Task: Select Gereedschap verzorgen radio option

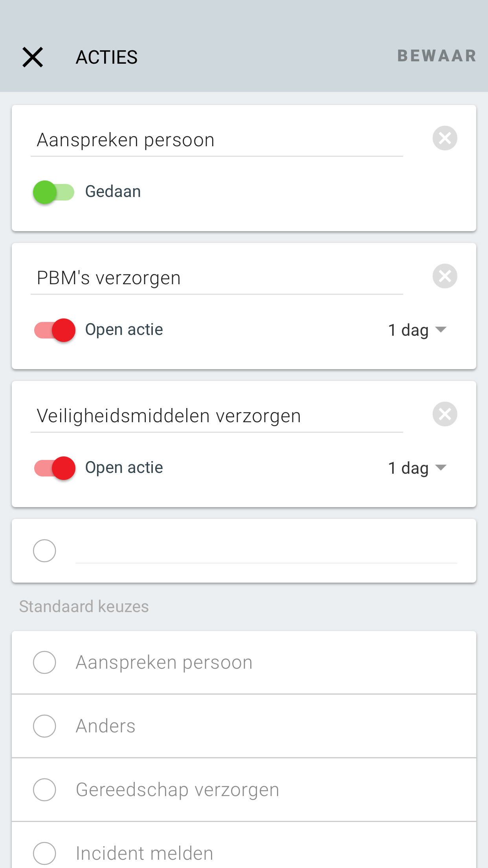Action: point(244,790)
